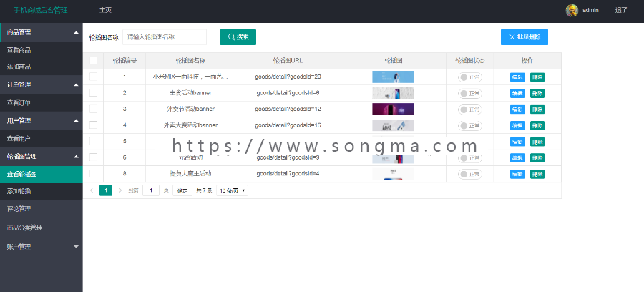The width and height of the screenshot is (644, 292).
Task: Tick the checkbox for row 6
Action: tap(93, 157)
